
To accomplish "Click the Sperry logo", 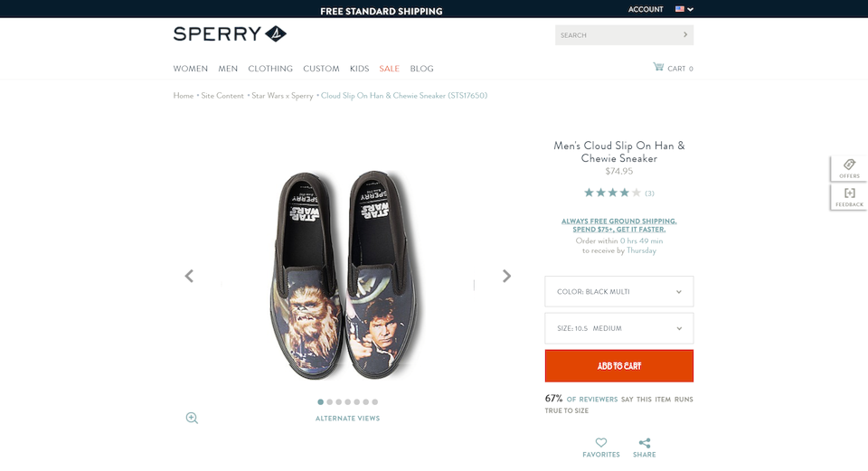I will (230, 35).
